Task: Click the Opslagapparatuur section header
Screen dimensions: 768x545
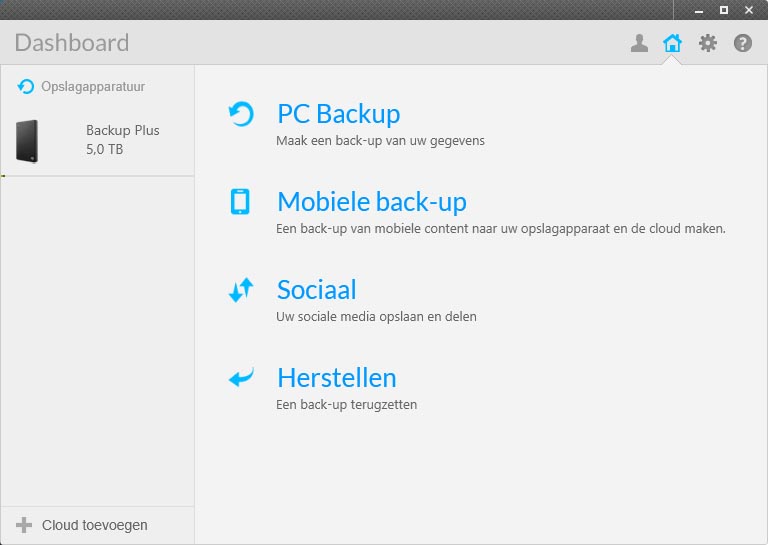Action: click(x=93, y=87)
